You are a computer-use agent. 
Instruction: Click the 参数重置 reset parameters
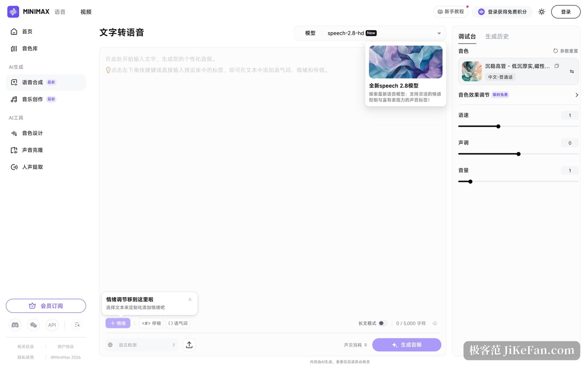(x=566, y=51)
